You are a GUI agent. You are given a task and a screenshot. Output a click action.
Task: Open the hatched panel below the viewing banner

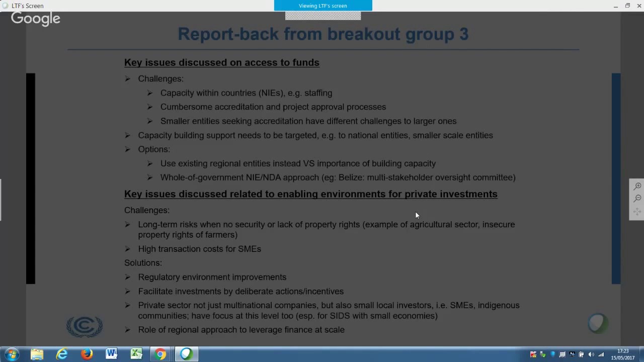click(x=323, y=16)
